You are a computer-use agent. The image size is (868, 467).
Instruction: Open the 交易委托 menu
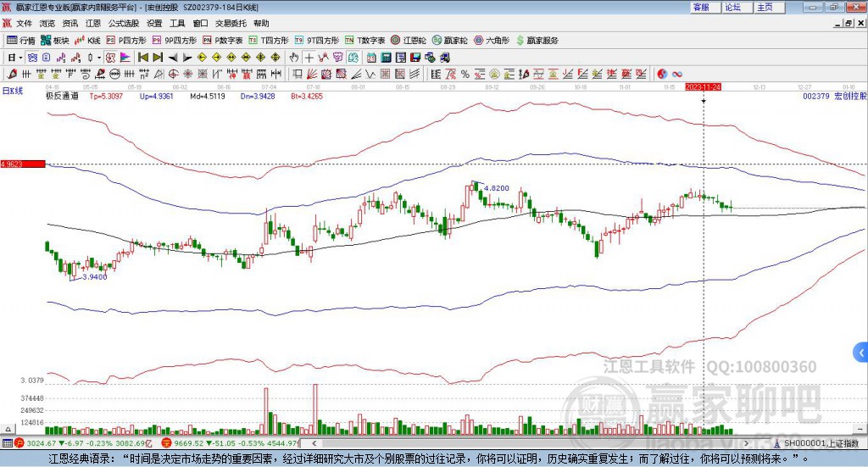231,23
